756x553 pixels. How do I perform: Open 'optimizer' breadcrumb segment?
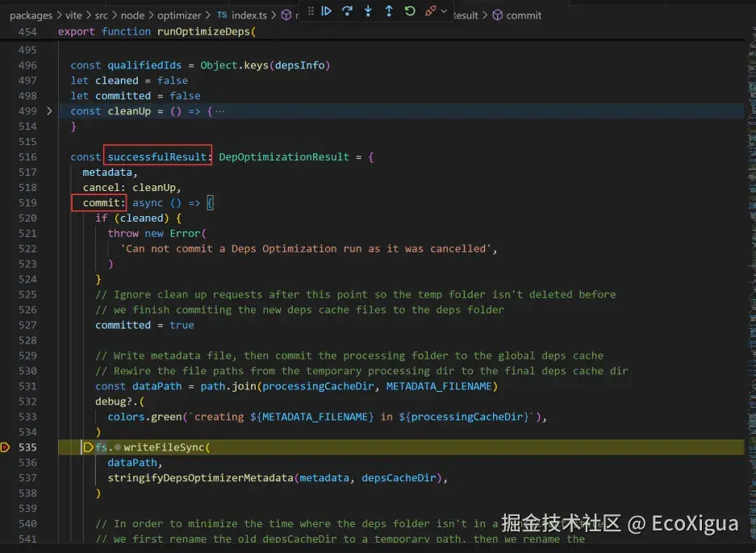point(179,15)
